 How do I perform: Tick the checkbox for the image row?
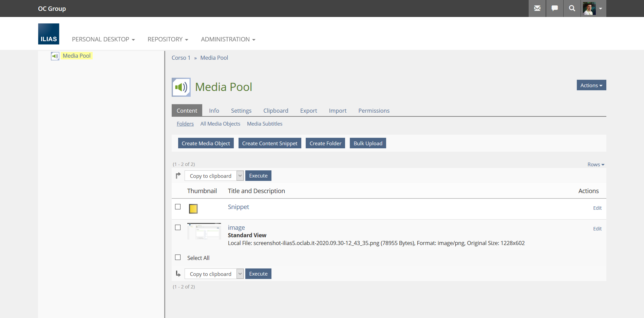(178, 227)
